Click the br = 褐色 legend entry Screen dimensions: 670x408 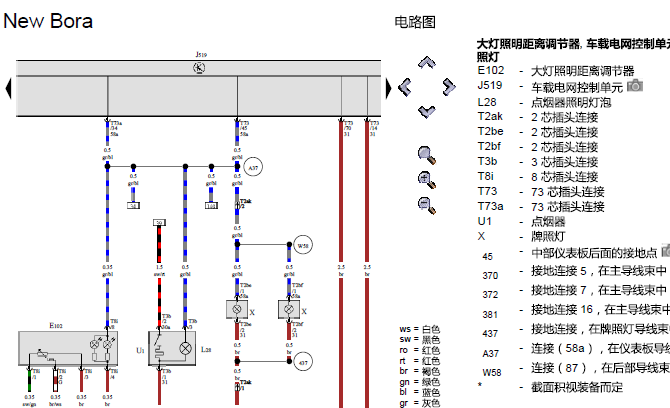(419, 371)
